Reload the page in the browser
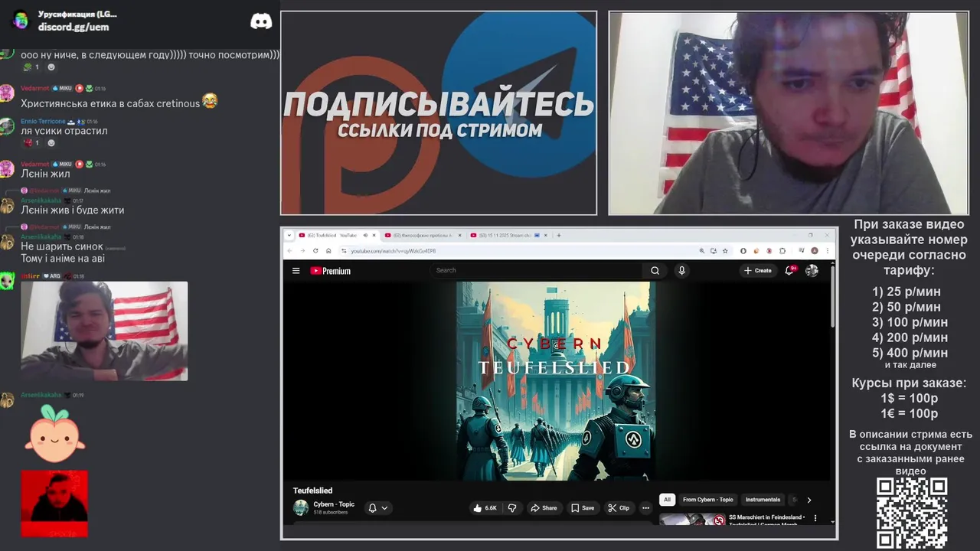The width and height of the screenshot is (980, 551). pos(315,250)
